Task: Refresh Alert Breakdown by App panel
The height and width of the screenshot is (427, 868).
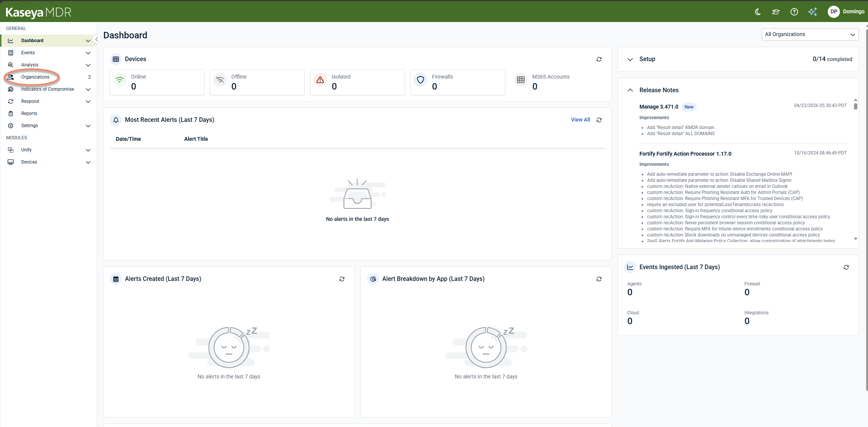Action: 599,279
